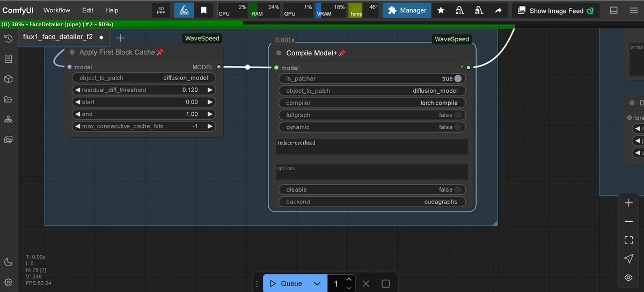Image resolution: width=644 pixels, height=292 pixels.
Task: Open Queue options dropdown chevron
Action: 317,283
